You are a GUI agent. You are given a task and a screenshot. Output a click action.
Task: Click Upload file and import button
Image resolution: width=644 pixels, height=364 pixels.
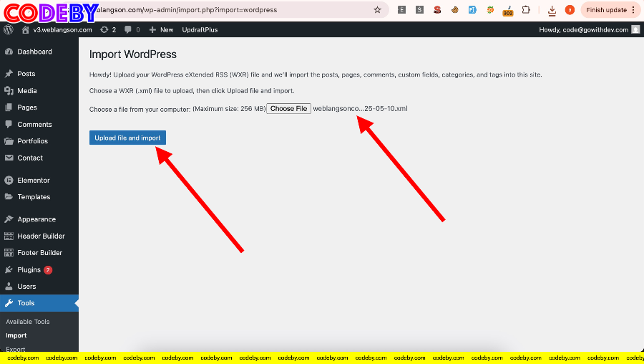click(127, 138)
